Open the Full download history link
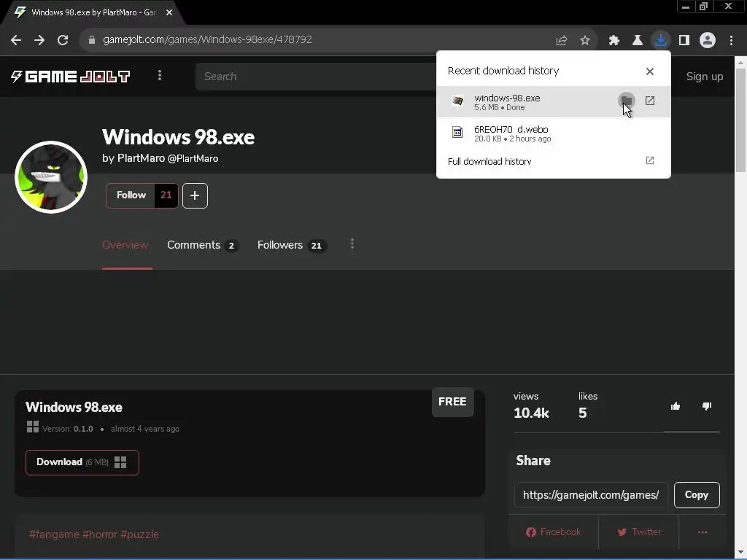The height and width of the screenshot is (560, 747). tap(489, 161)
